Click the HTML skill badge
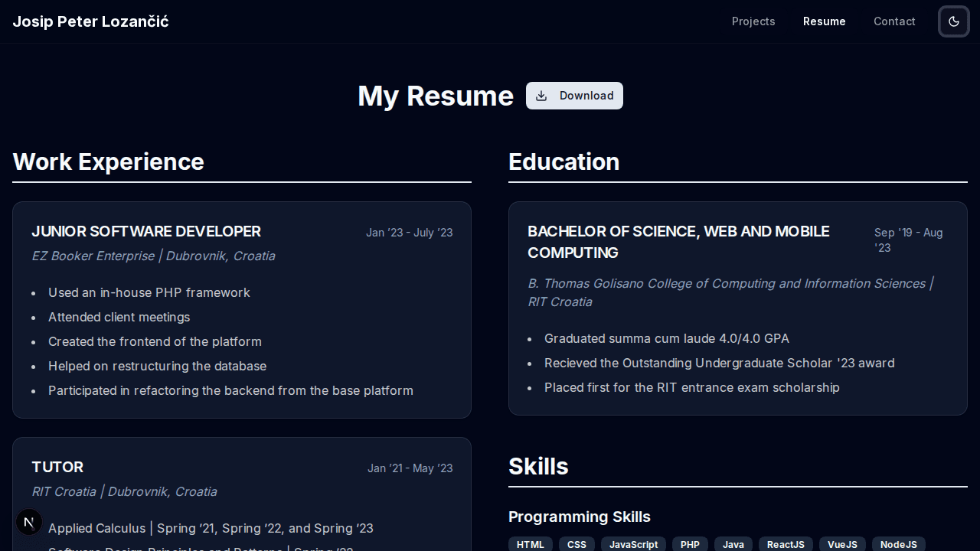 point(530,544)
